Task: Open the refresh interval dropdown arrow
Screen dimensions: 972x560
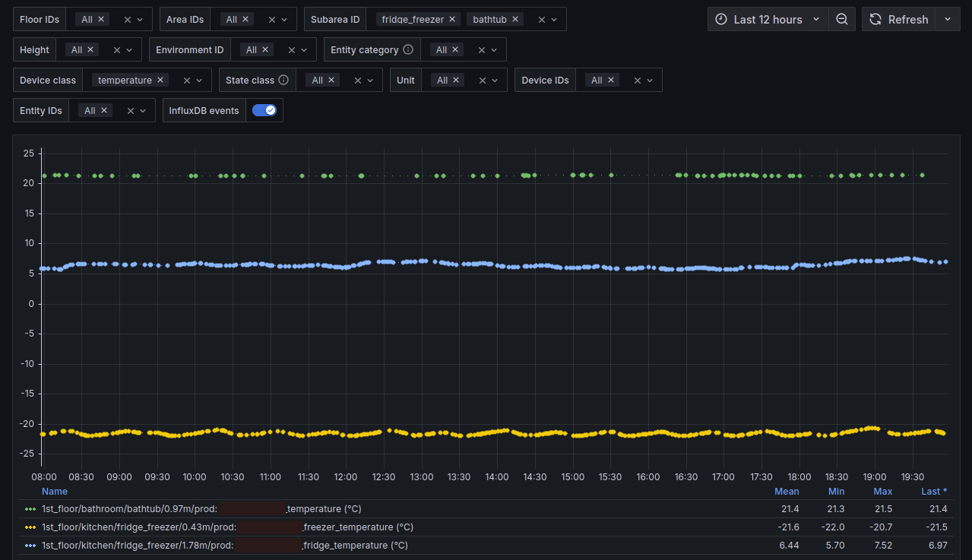Action: coord(947,20)
